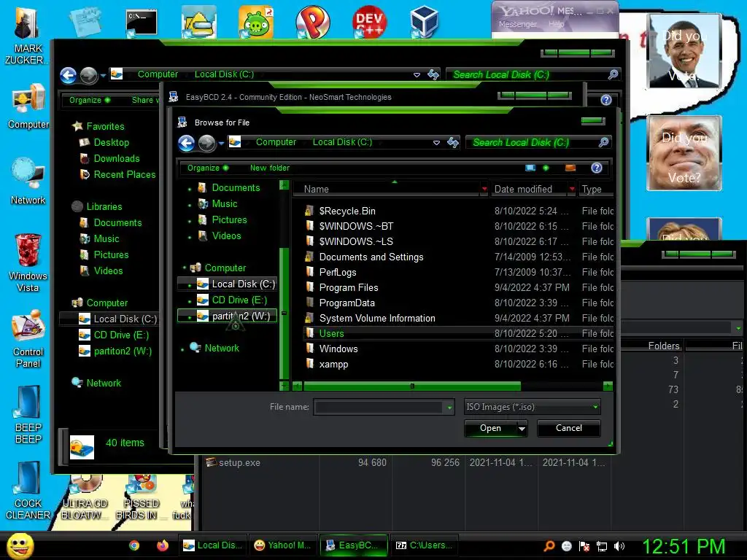Open help icon in Browse dialog toolbar

pyautogui.click(x=597, y=168)
